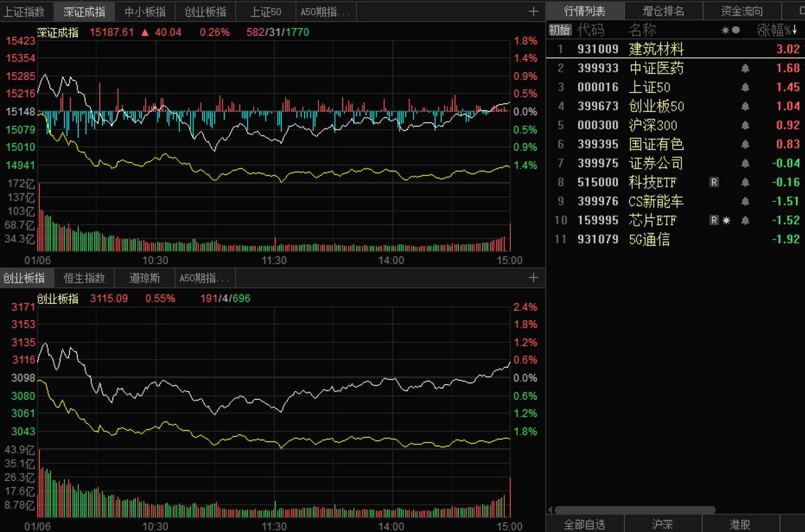Click code 931009 in the list
The height and width of the screenshot is (532, 805).
598,49
